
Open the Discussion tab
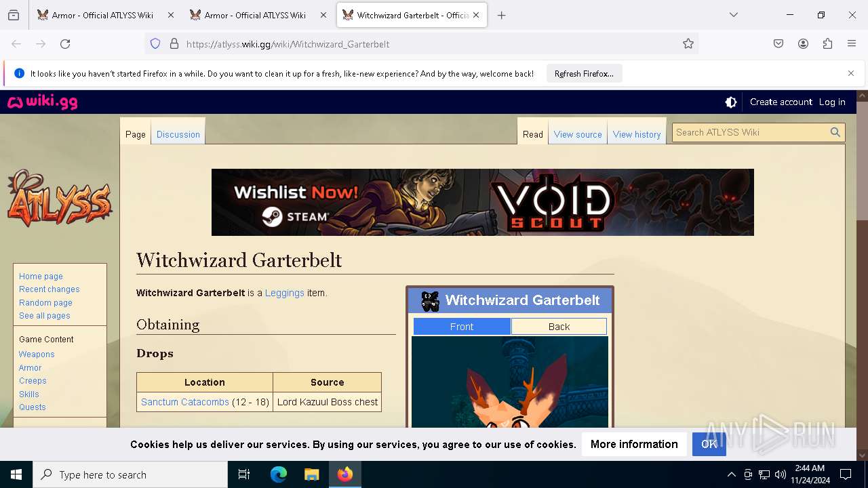178,134
